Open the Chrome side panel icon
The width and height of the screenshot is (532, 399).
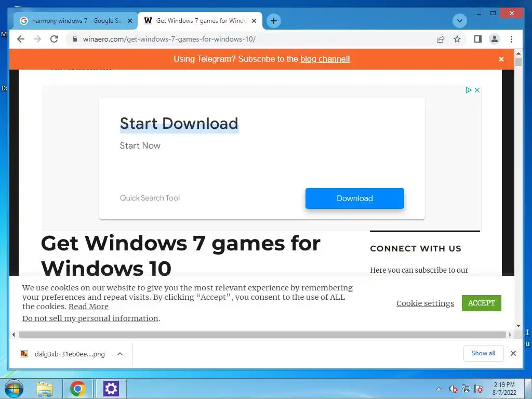pos(478,39)
